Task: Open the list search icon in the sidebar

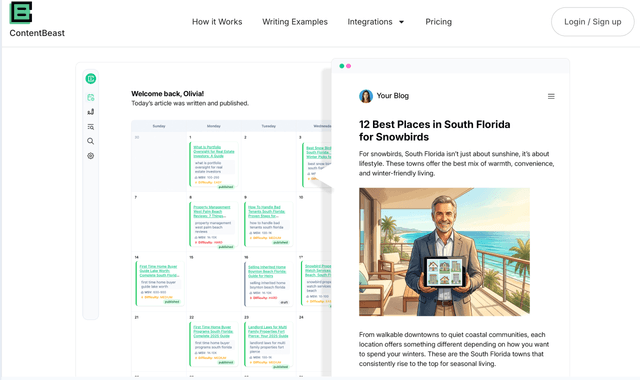Action: 91,127
